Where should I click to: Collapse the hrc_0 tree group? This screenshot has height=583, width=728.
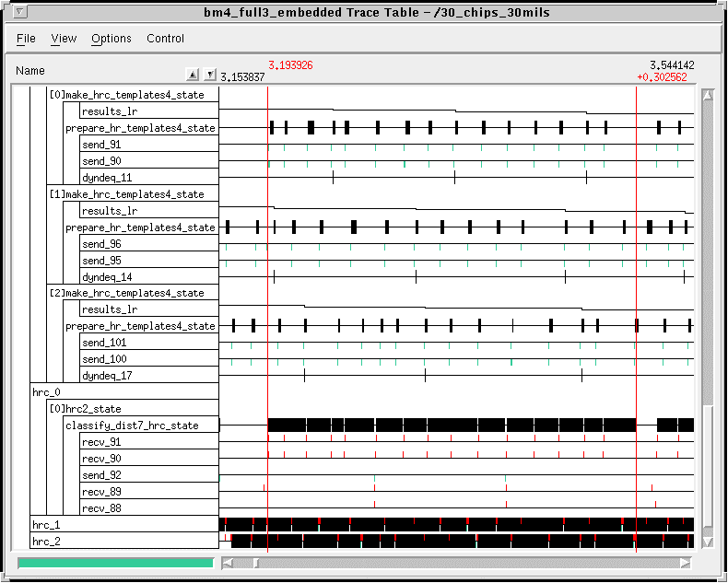pyautogui.click(x=46, y=392)
